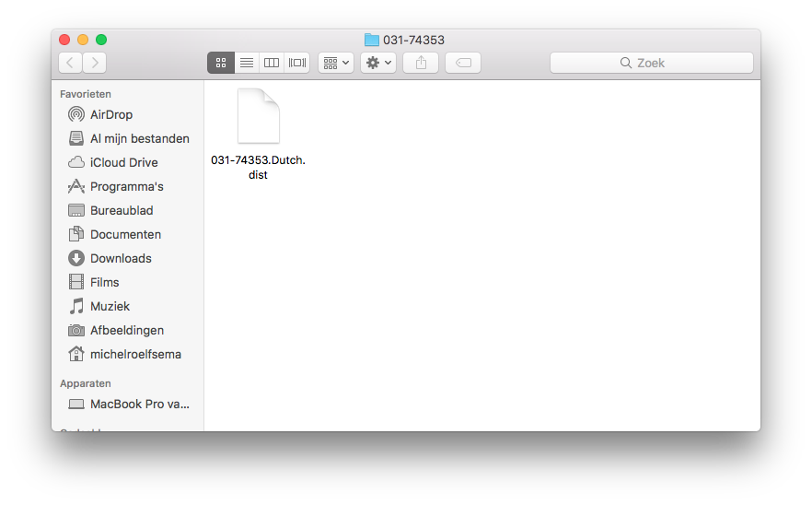Click the Films filmstrip icon
This screenshot has height=505, width=812.
76,282
